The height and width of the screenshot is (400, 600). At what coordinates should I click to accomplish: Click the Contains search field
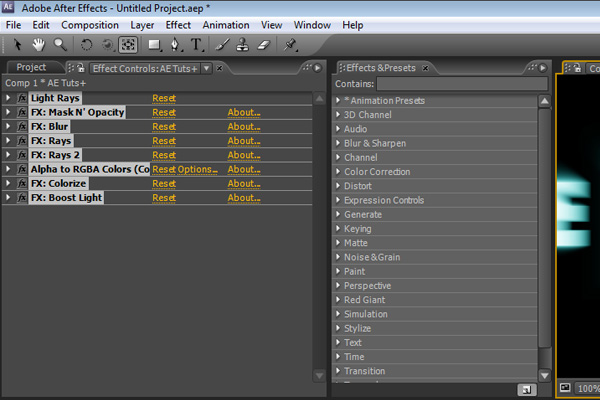[462, 84]
